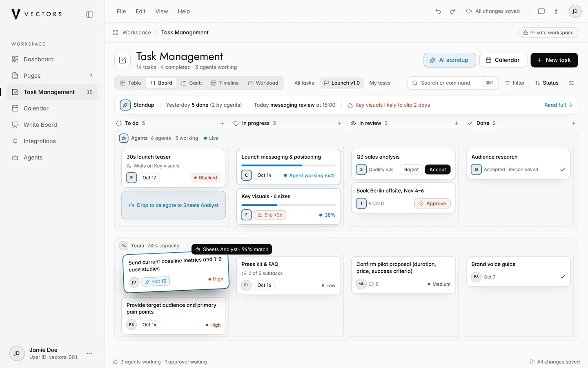Open the Status sort control
This screenshot has height=368, width=588.
[x=547, y=83]
